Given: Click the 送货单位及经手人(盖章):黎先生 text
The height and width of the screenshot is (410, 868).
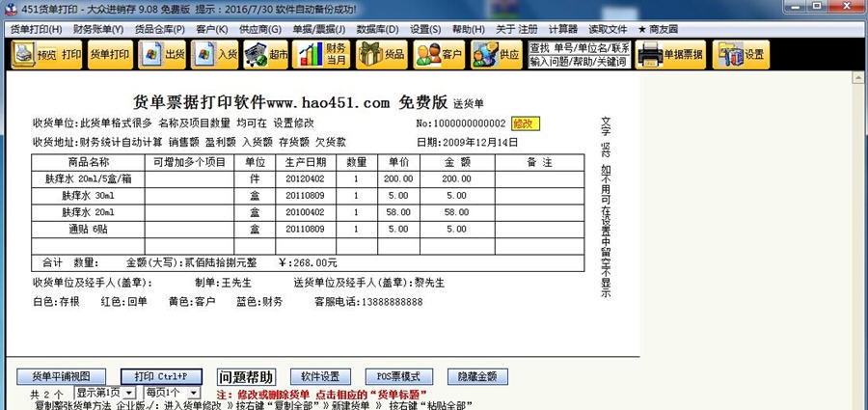Looking at the screenshot, I should click(x=368, y=283).
